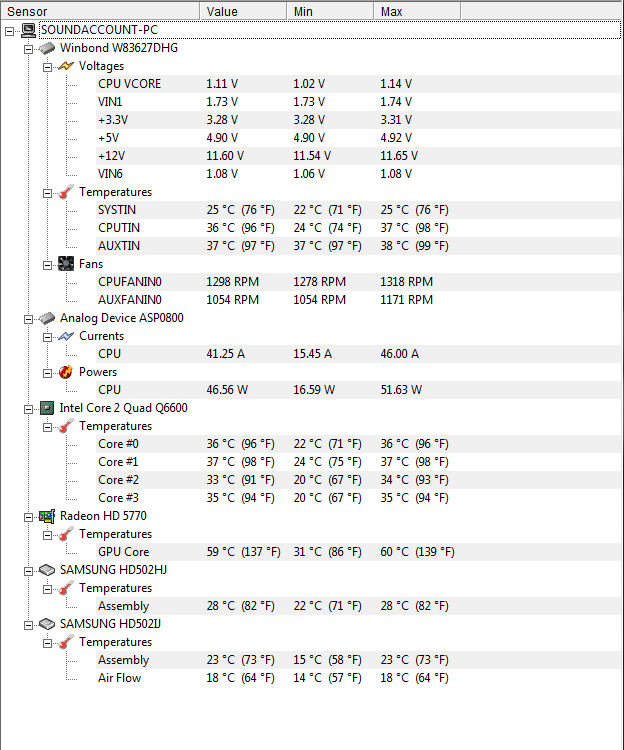Click the Intel Core 2 Quad processor icon
The image size is (624, 750).
(47, 408)
